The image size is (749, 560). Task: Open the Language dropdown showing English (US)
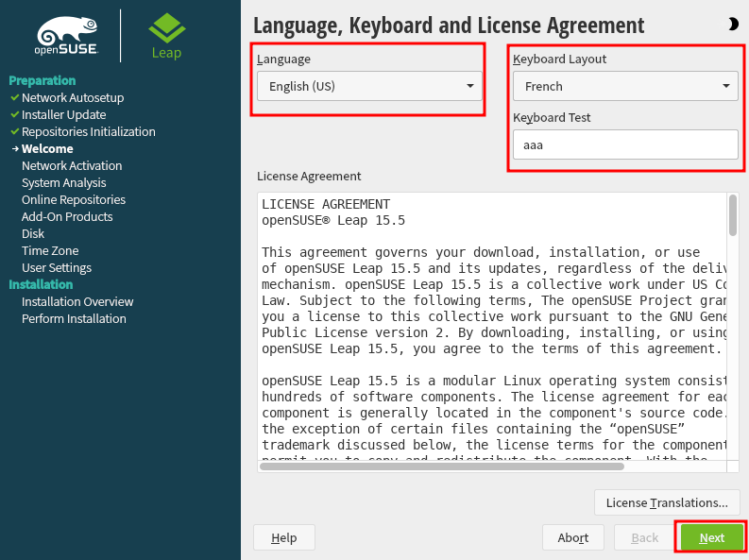click(x=369, y=86)
